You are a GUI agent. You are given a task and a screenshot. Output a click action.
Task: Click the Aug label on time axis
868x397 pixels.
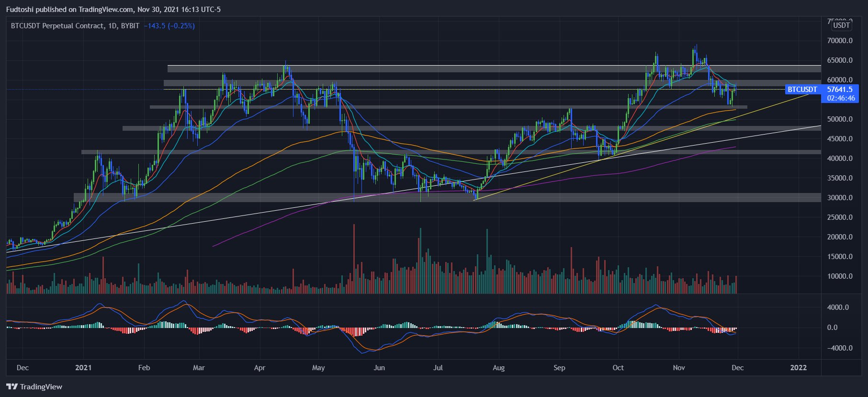[x=498, y=368]
